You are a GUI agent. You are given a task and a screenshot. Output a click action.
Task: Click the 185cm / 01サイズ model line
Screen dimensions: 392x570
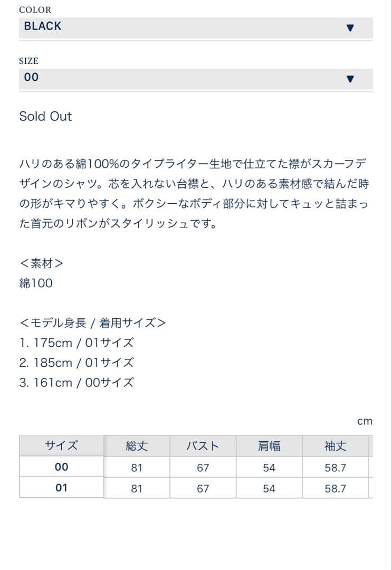pos(77,363)
